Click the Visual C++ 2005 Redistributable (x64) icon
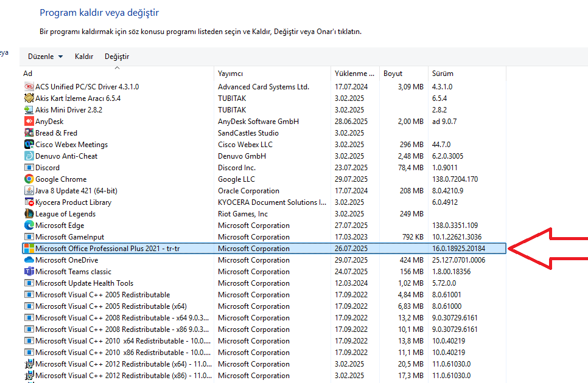Image resolution: width=588 pixels, height=383 pixels. (x=29, y=306)
